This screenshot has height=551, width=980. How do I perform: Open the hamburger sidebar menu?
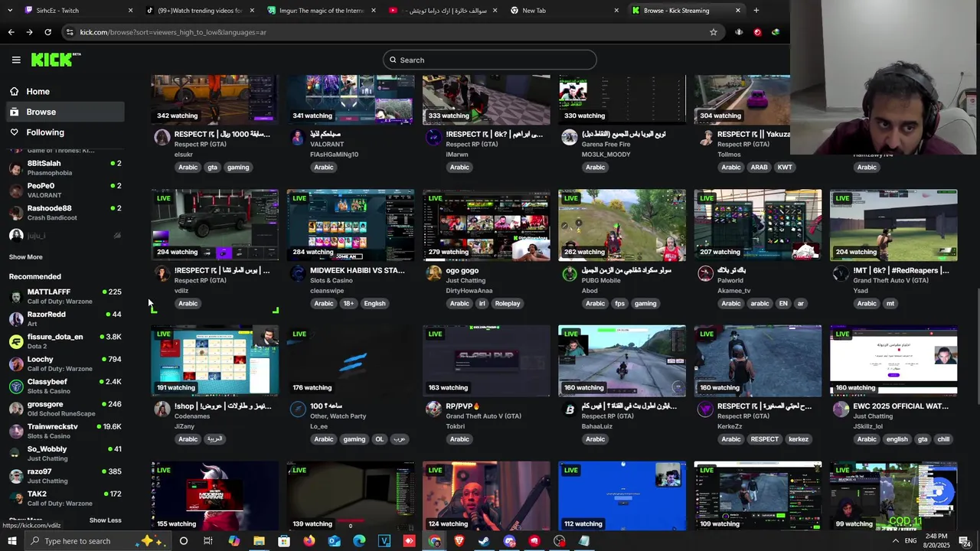click(16, 60)
